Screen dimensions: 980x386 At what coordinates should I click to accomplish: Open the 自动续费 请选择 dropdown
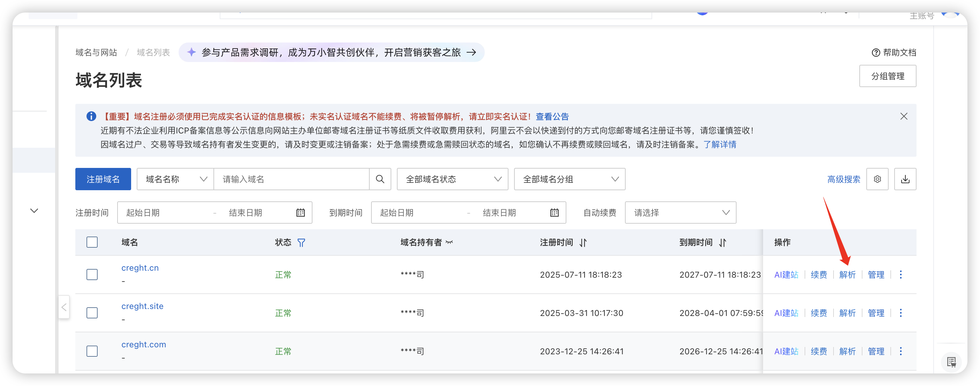pyautogui.click(x=680, y=213)
